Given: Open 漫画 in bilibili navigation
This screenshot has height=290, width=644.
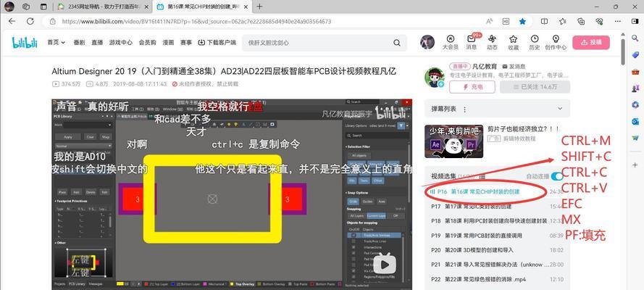Looking at the screenshot, I should pyautogui.click(x=168, y=42).
